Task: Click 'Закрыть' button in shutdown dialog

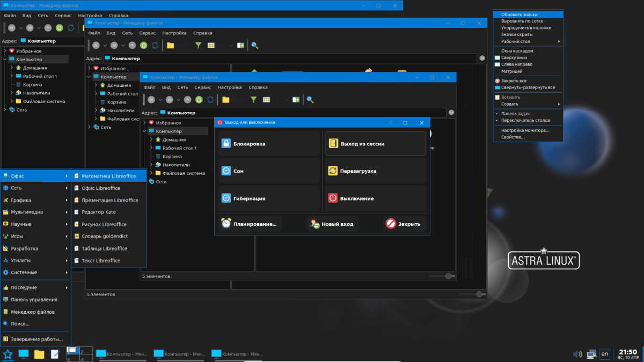Action: tap(405, 224)
